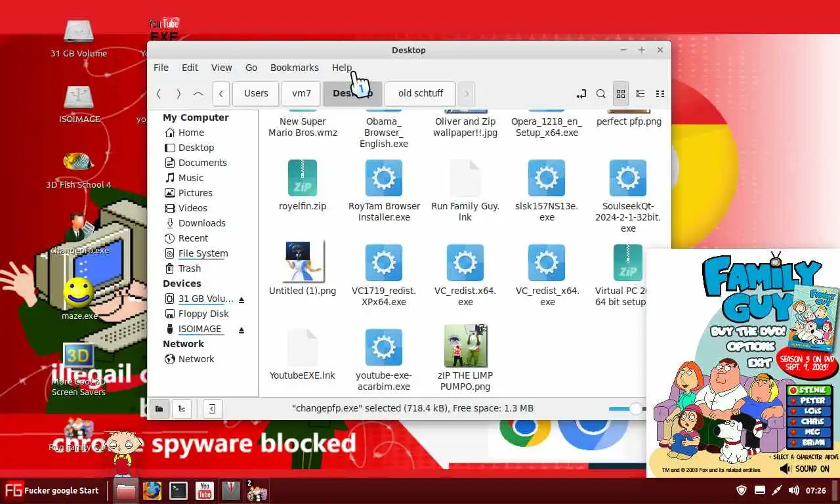Select RoyTam Browser Installer.exe icon
Image resolution: width=840 pixels, height=504 pixels.
(384, 178)
